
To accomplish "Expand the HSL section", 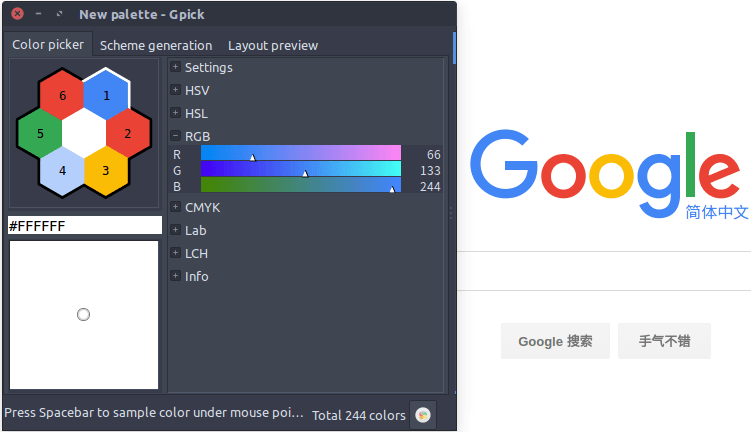I will tap(175, 113).
